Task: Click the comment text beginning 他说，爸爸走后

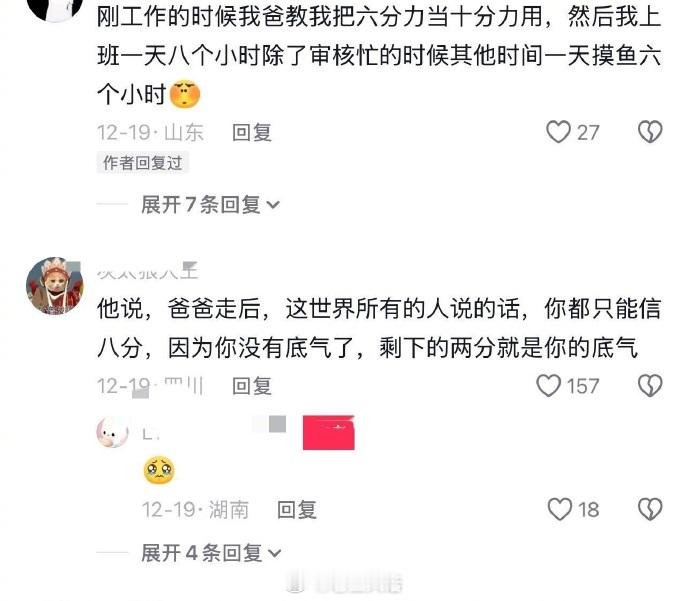Action: (x=379, y=328)
